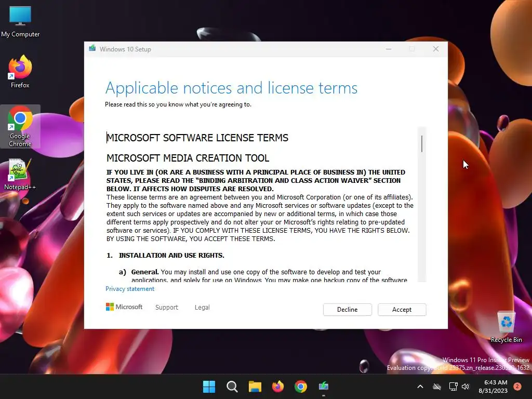Open File Explorer from the taskbar
The height and width of the screenshot is (399, 532).
[255, 387]
